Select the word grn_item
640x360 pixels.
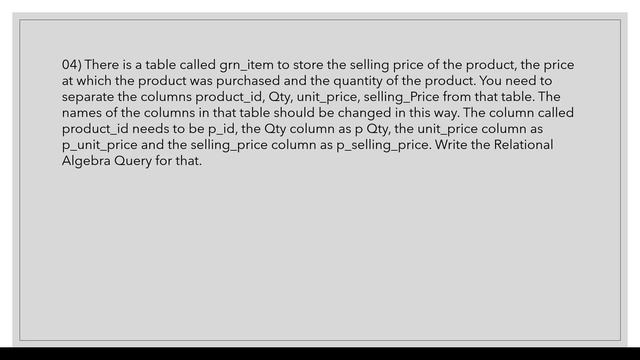click(x=247, y=65)
